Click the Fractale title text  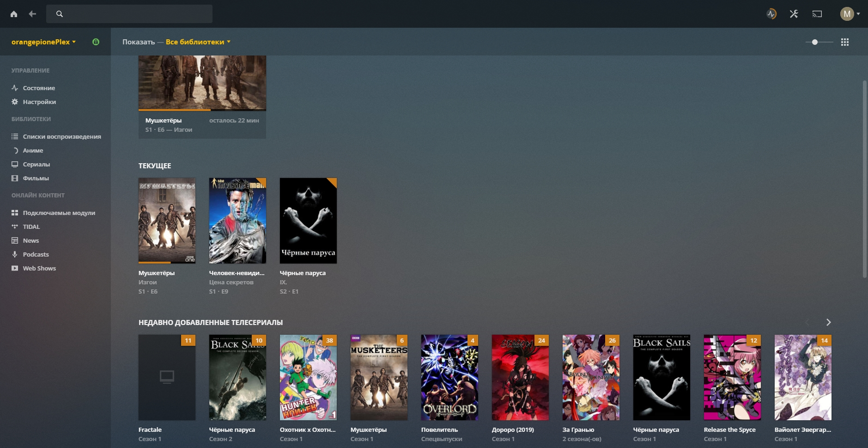click(150, 430)
